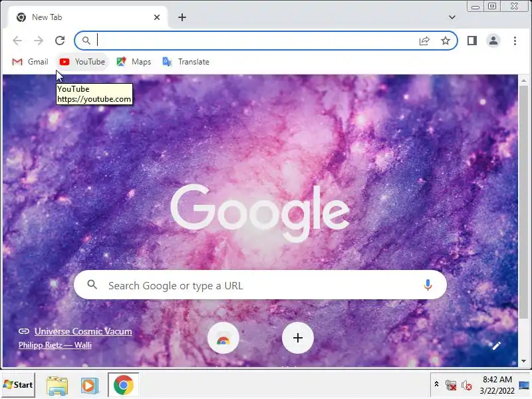
Task: Open Chrome's three-dot menu
Action: [x=515, y=41]
